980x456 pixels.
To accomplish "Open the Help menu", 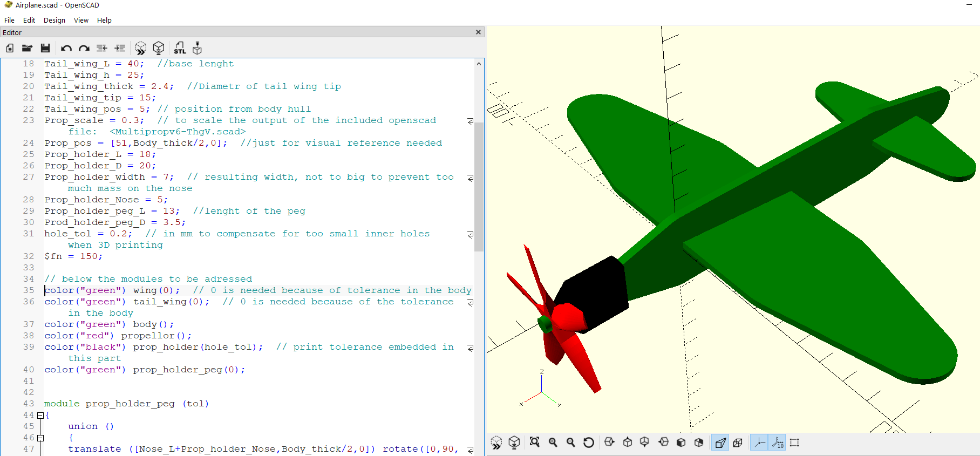I will 104,20.
